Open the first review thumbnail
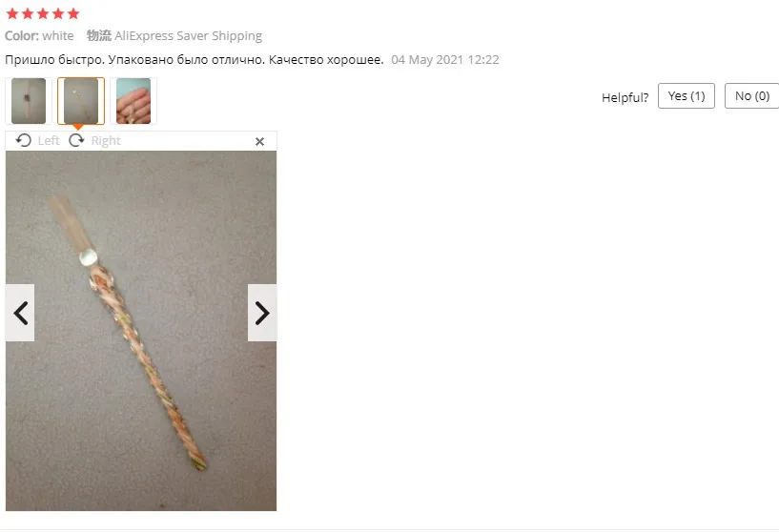 click(29, 101)
